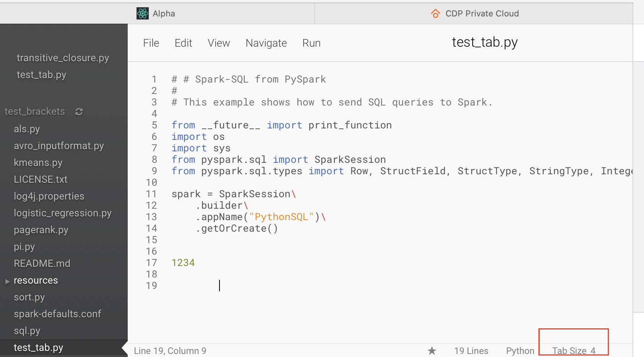The width and height of the screenshot is (644, 357).
Task: Click the 19 Lines counter indicator
Action: [x=471, y=351]
